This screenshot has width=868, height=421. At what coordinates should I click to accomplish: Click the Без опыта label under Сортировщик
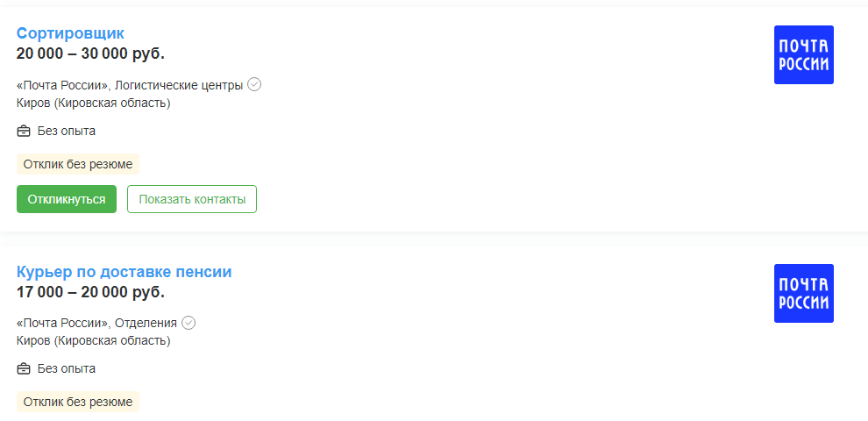point(67,132)
